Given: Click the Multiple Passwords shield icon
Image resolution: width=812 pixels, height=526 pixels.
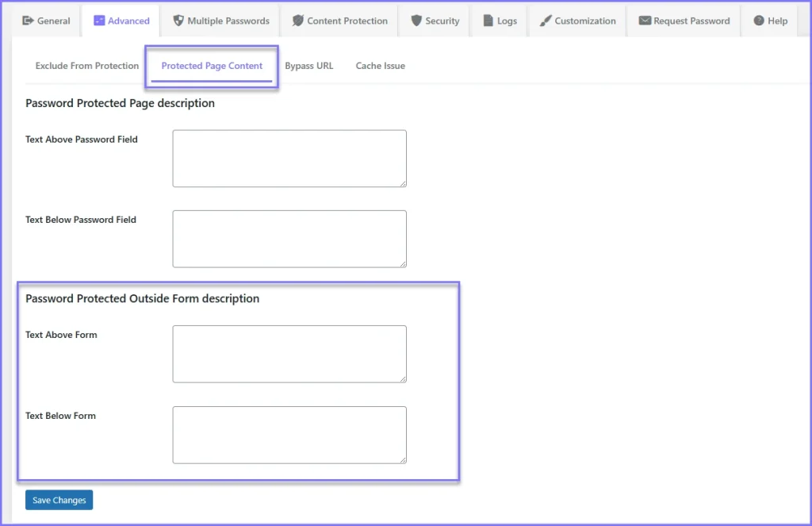Looking at the screenshot, I should coord(178,21).
